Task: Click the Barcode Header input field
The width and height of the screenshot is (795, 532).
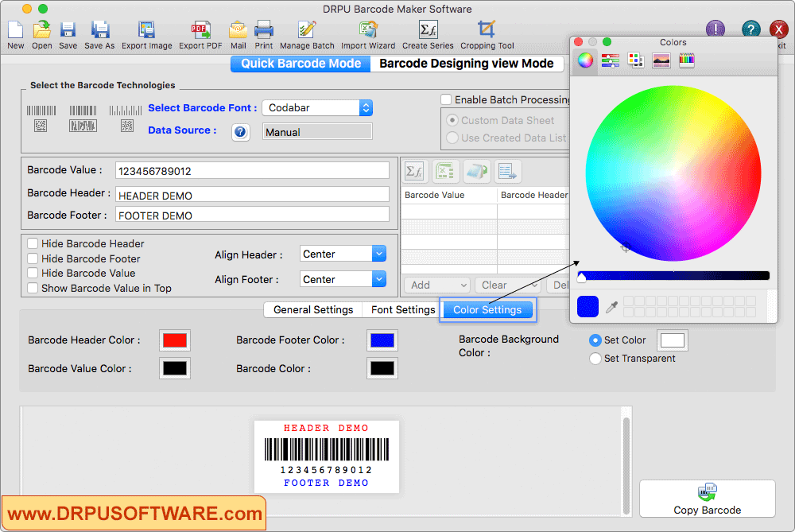Action: click(x=253, y=195)
